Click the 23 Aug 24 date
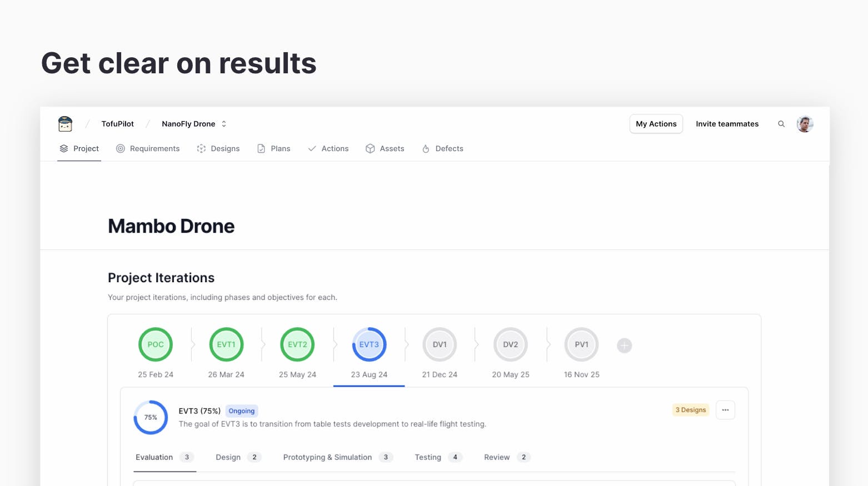Image resolution: width=868 pixels, height=486 pixels. point(369,374)
